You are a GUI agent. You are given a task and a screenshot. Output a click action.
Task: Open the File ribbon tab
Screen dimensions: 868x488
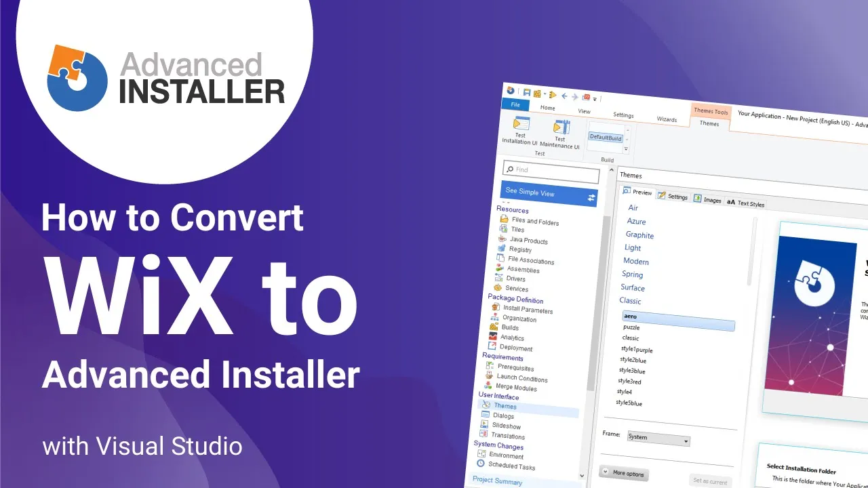pos(515,105)
